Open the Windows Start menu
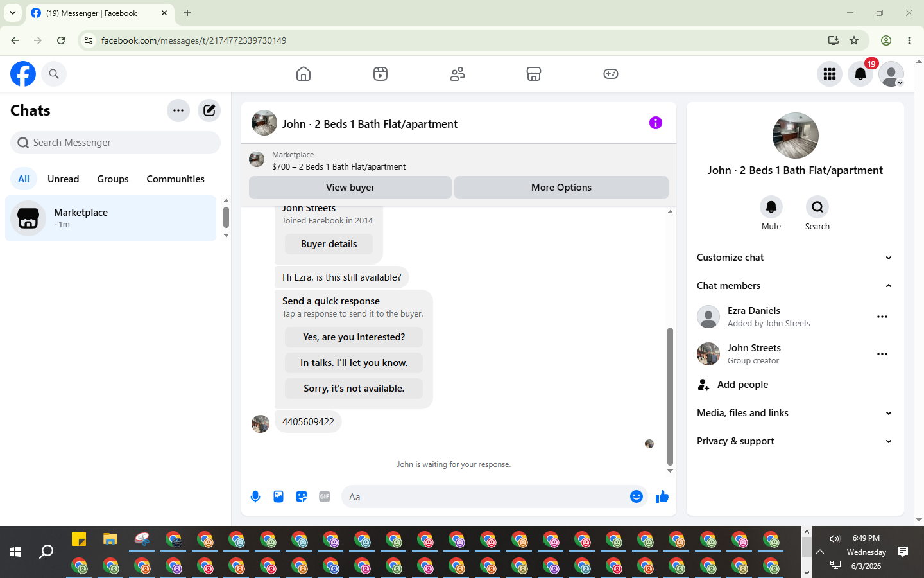Viewport: 924px width, 578px height. coord(15,552)
